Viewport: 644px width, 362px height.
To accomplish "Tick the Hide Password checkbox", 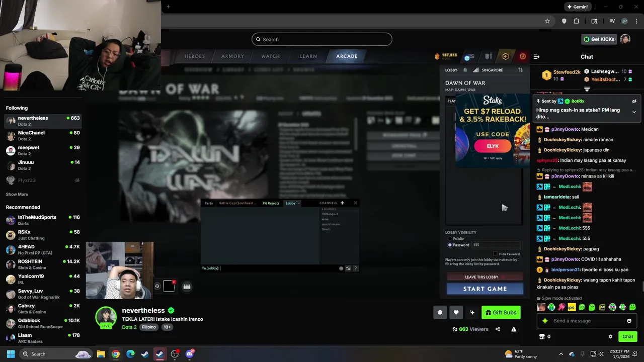I will [x=495, y=254].
